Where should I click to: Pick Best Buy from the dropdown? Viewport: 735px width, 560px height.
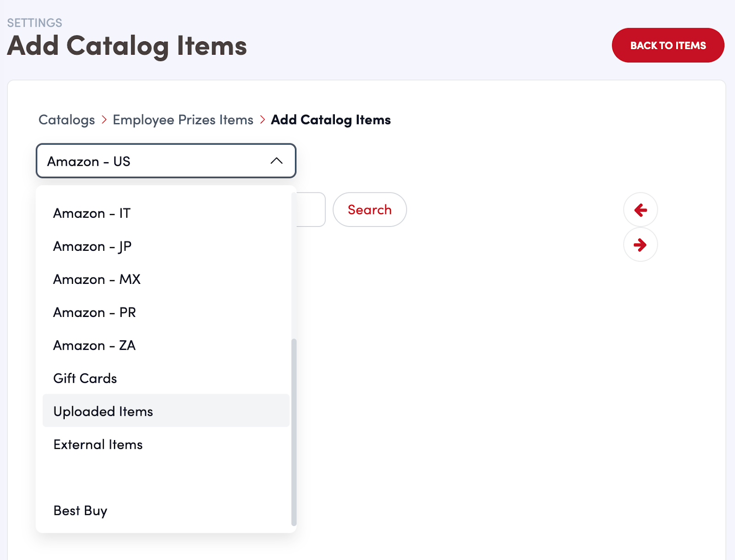click(x=80, y=510)
